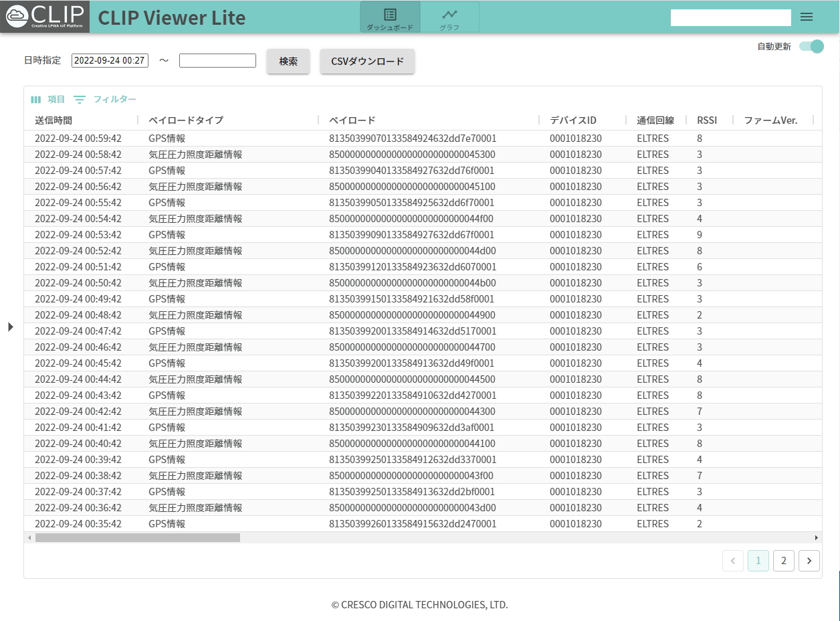This screenshot has height=621, width=840.
Task: Click the CSVダウンロード button
Action: point(367,61)
